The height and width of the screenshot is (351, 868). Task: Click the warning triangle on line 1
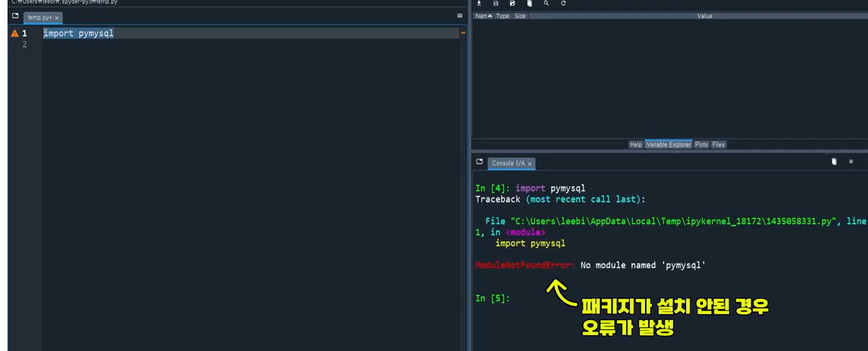[x=15, y=34]
